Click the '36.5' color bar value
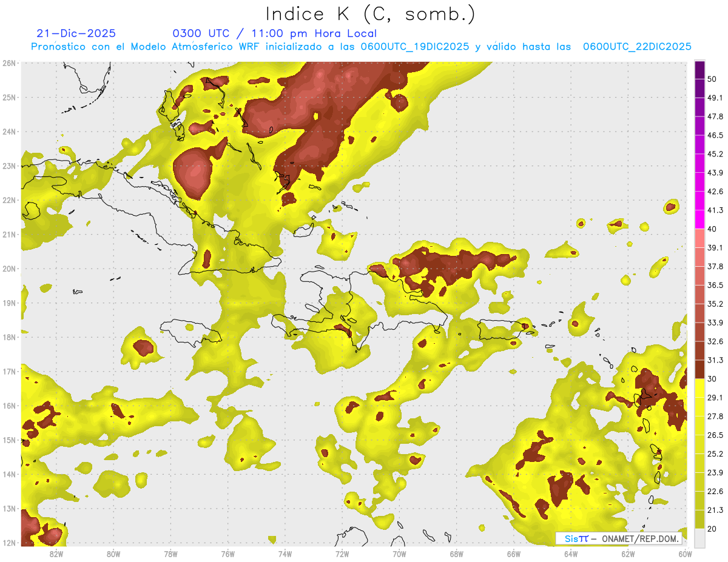This screenshot has width=728, height=562. (x=715, y=285)
